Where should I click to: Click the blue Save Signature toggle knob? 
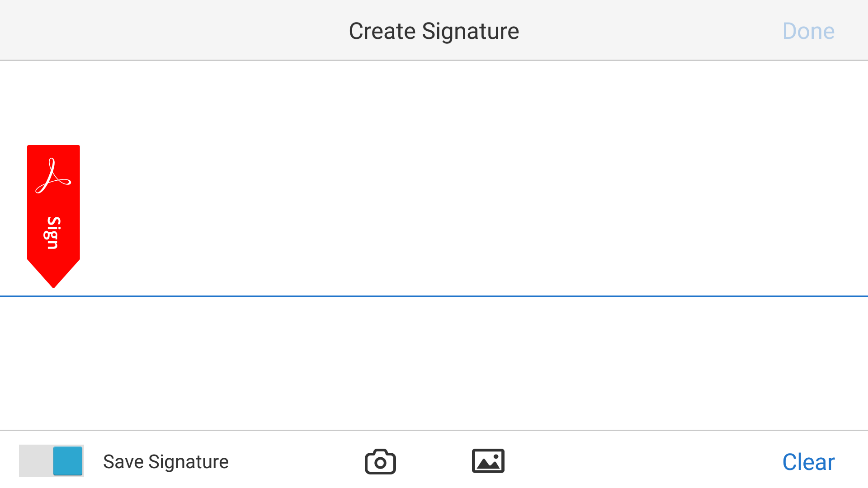(68, 461)
